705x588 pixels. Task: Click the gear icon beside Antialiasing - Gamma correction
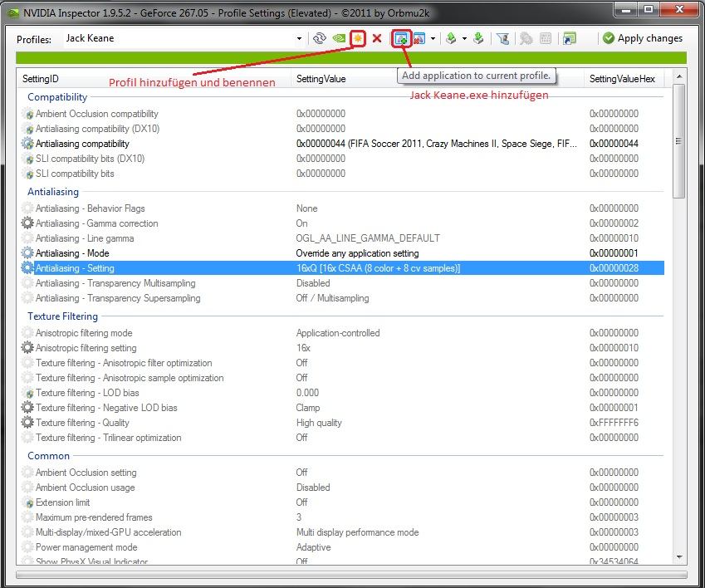click(27, 223)
